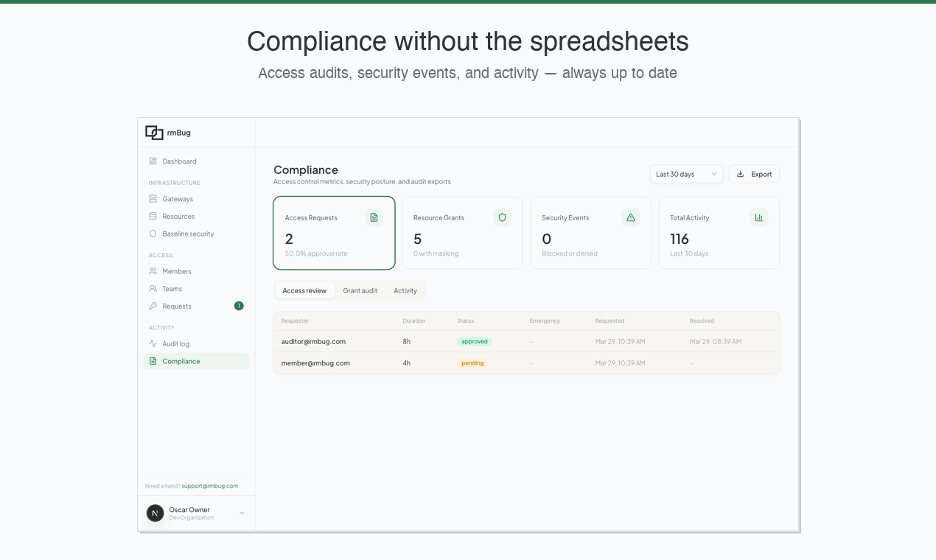936x560 pixels.
Task: Select the Resource Grants card
Action: coord(462,233)
